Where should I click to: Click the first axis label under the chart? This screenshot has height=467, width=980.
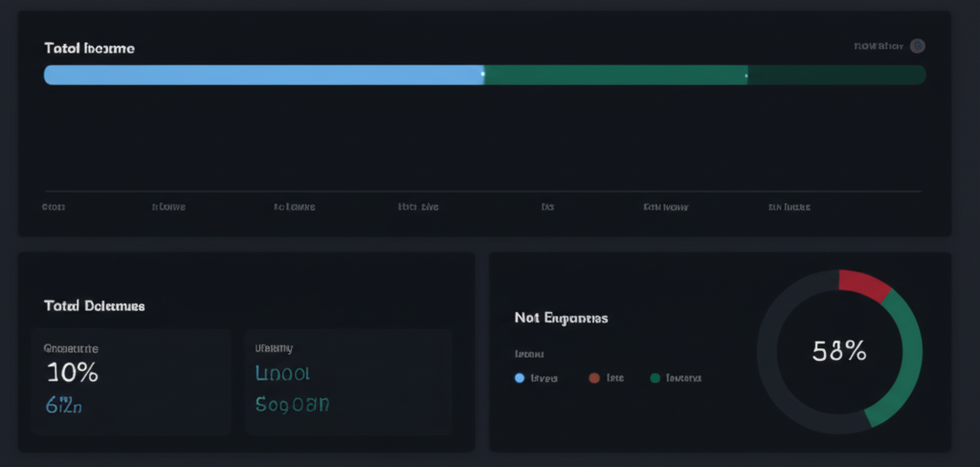click(54, 207)
